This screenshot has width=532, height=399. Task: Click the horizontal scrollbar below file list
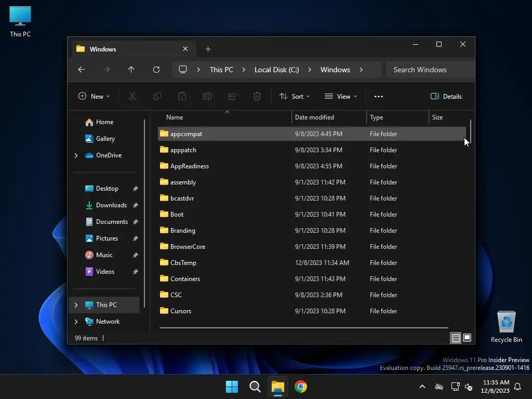pos(303,328)
